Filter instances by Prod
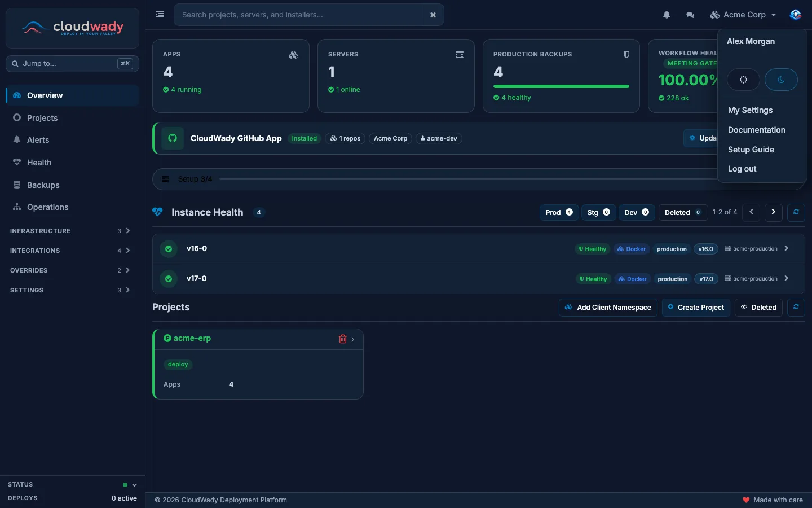 click(559, 212)
